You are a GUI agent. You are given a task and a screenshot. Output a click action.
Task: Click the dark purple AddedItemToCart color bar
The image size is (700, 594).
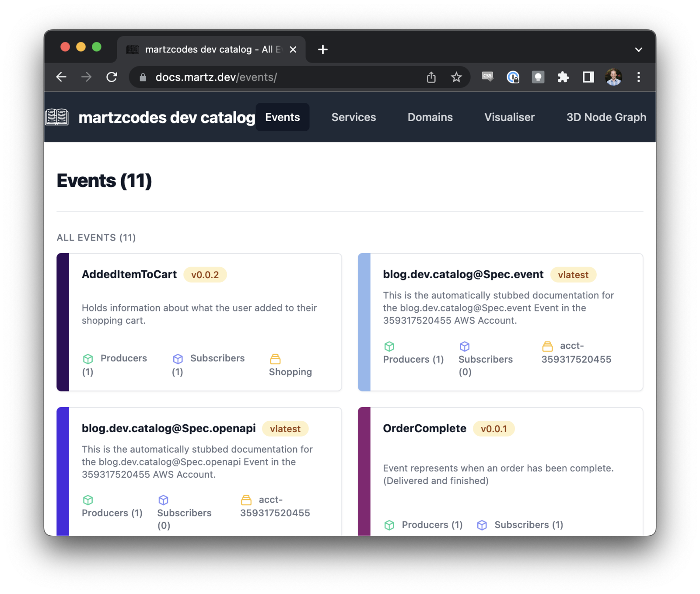[63, 322]
